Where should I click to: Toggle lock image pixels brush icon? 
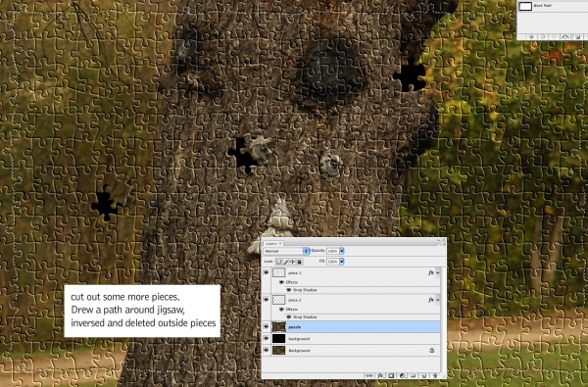286,262
